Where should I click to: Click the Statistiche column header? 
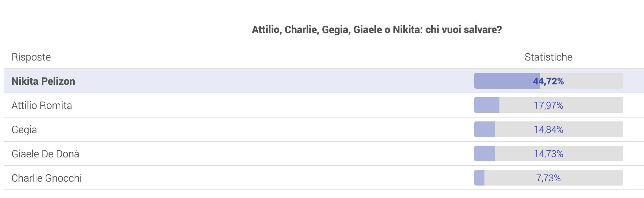point(548,57)
